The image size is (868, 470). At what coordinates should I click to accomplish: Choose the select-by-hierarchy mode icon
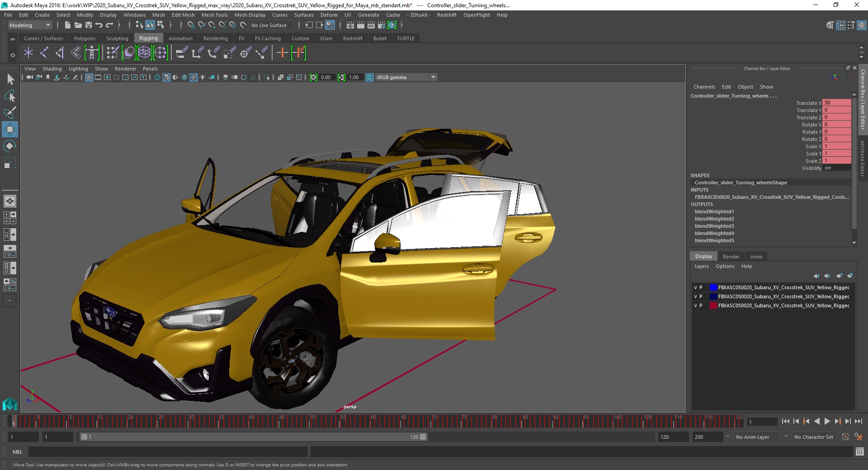[139, 25]
